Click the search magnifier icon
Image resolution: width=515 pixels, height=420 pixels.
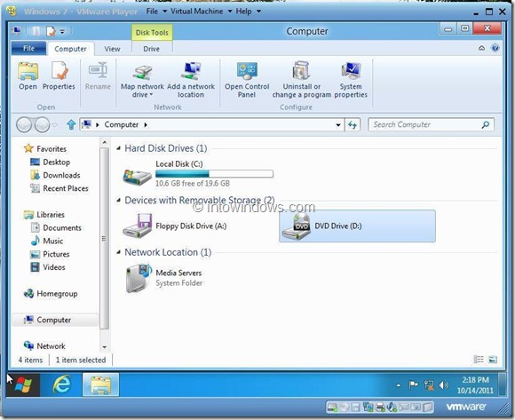486,125
